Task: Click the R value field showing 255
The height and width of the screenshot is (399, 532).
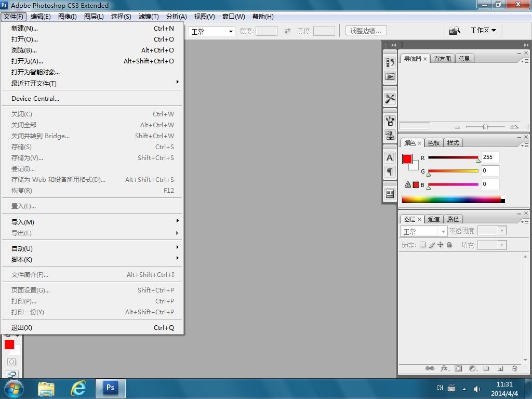Action: tap(490, 157)
